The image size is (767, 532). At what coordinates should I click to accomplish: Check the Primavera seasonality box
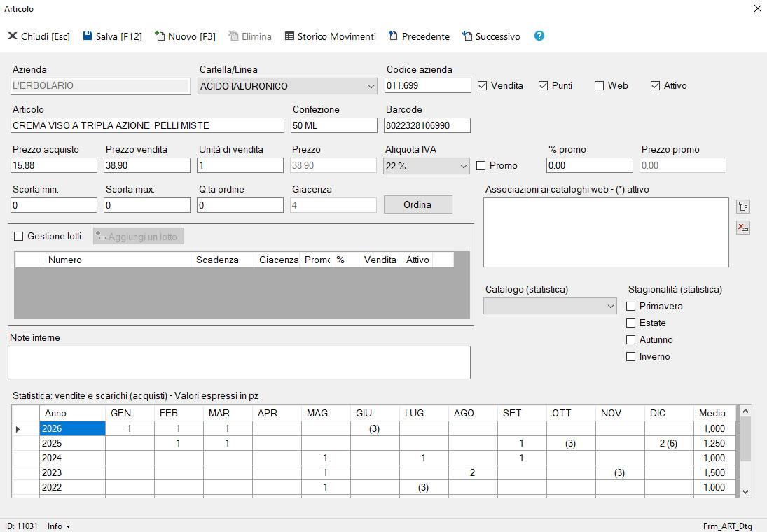[x=631, y=306]
